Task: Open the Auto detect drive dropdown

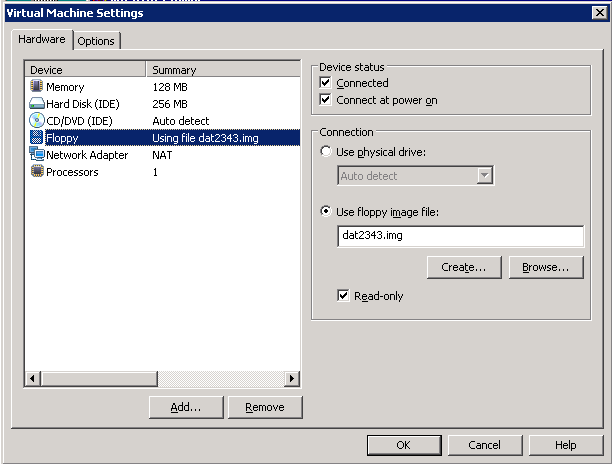Action: point(485,176)
